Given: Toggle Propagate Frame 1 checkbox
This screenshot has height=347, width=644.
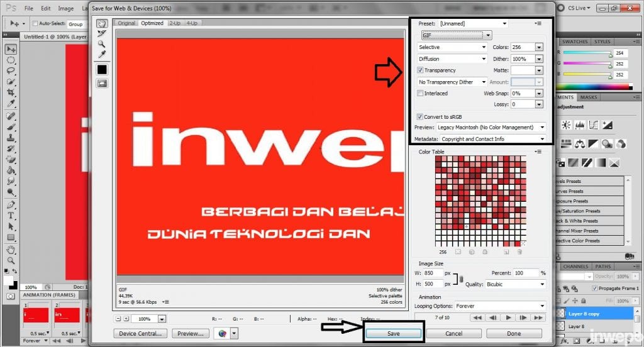Looking at the screenshot, I should coord(595,289).
